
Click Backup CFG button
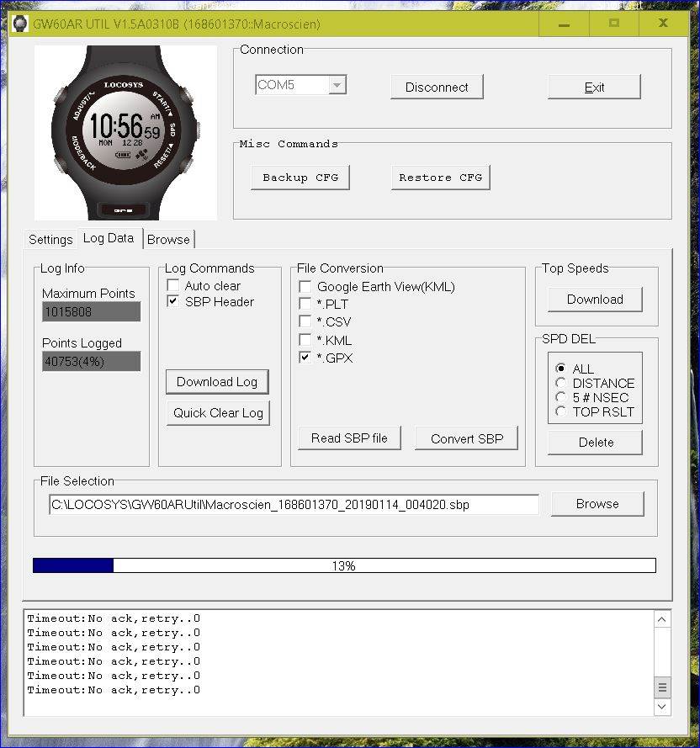[x=300, y=178]
